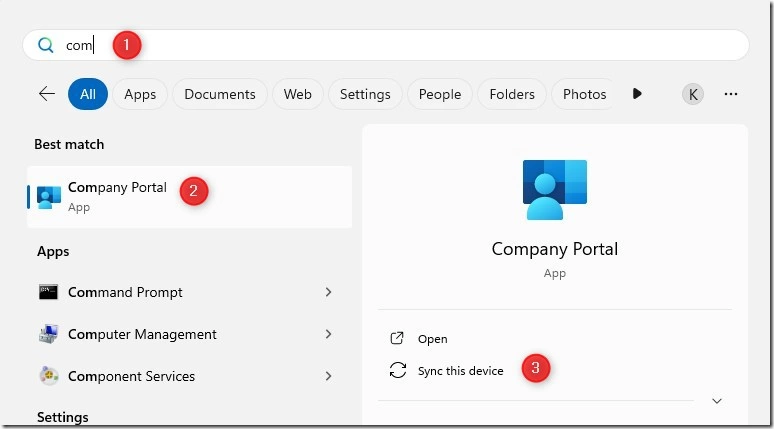Expand Command Prompt details chevron
The width and height of the screenshot is (774, 429).
[x=328, y=292]
